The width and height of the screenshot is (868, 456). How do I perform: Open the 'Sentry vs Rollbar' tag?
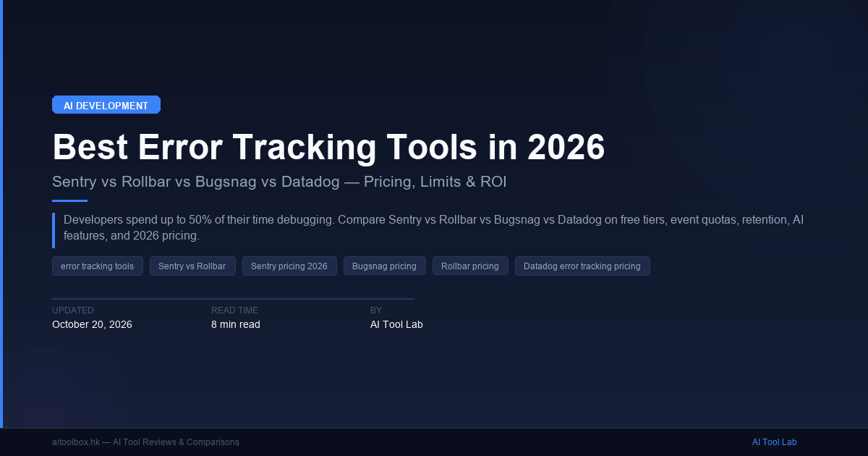click(x=192, y=266)
